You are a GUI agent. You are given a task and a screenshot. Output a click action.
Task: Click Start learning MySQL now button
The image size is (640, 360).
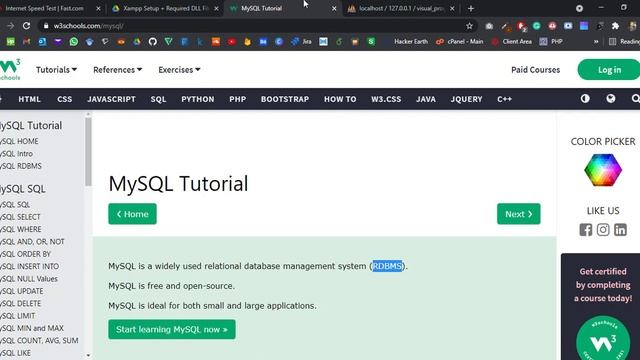[172, 329]
